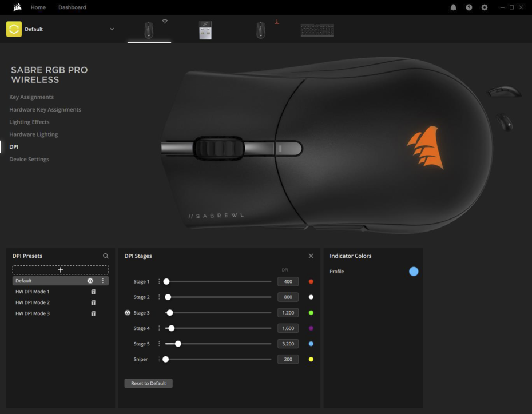
Task: Open Stage 5 three-dot options
Action: pos(159,344)
